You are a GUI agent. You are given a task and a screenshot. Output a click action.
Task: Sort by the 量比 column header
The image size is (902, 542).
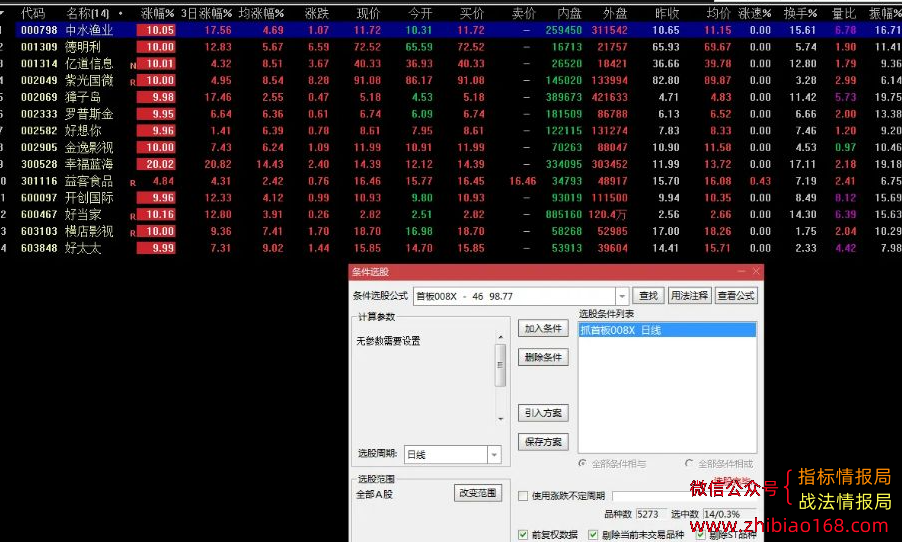coord(844,13)
